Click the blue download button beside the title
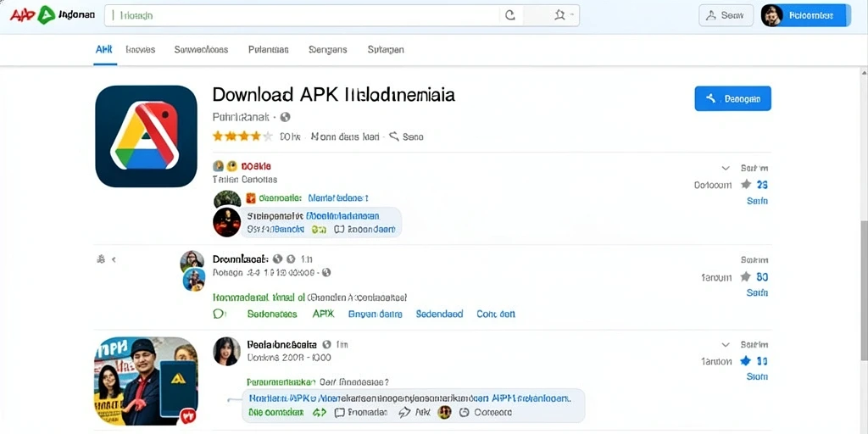The width and height of the screenshot is (868, 434). point(733,98)
